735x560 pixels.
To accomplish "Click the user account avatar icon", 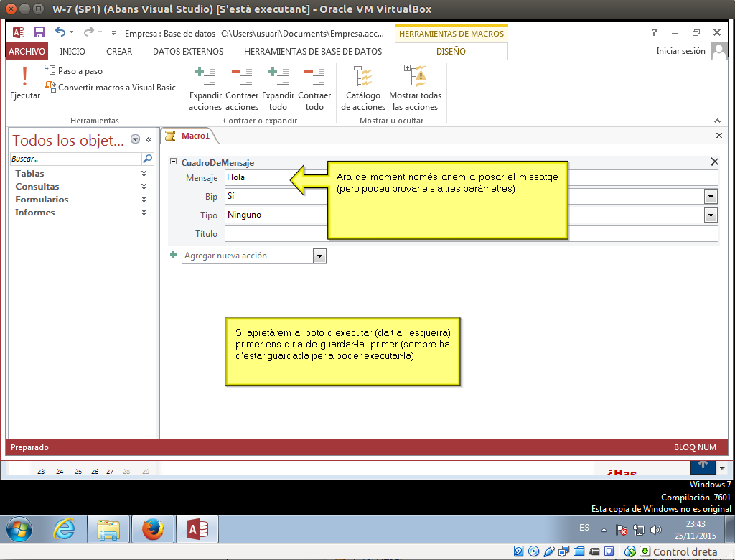I will pyautogui.click(x=718, y=51).
